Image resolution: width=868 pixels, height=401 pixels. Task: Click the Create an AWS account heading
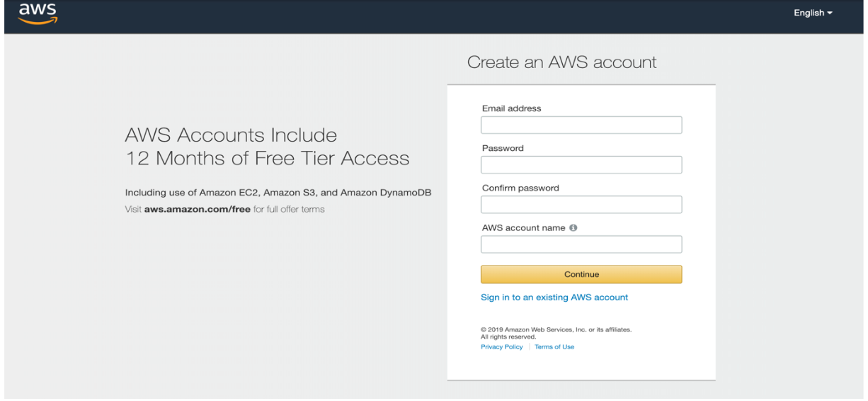click(x=562, y=62)
